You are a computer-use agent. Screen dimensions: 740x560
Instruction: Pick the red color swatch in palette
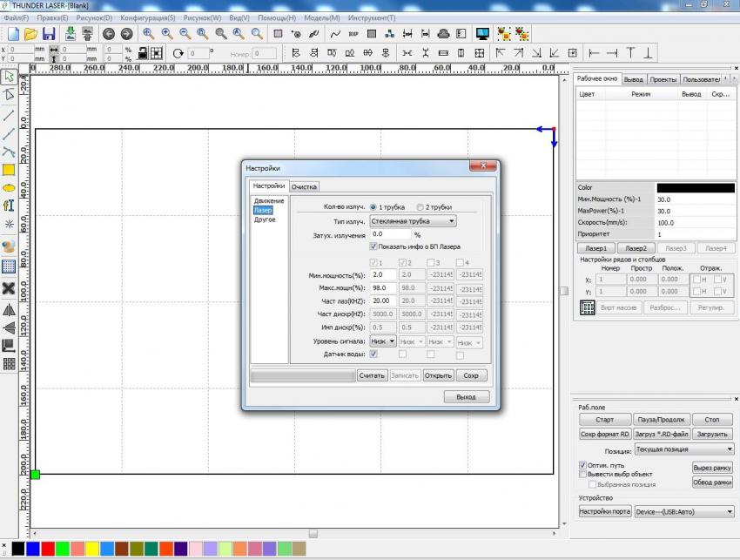(x=48, y=549)
